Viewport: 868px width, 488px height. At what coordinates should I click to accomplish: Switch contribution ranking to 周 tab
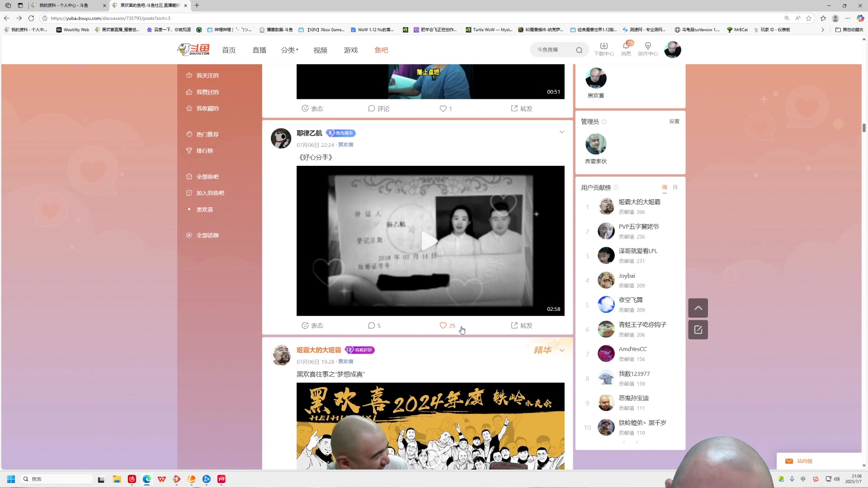(665, 188)
